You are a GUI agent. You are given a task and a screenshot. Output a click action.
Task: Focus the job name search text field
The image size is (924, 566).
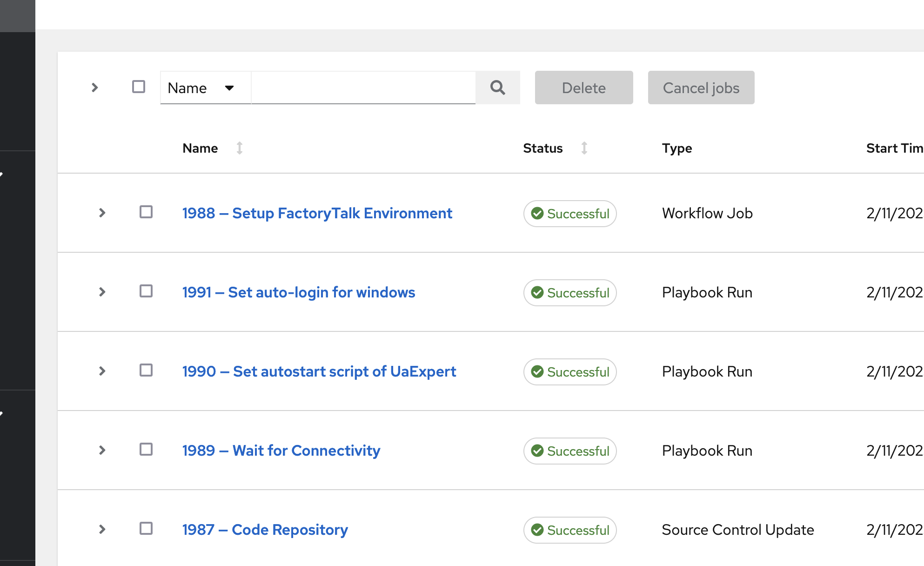coord(363,88)
